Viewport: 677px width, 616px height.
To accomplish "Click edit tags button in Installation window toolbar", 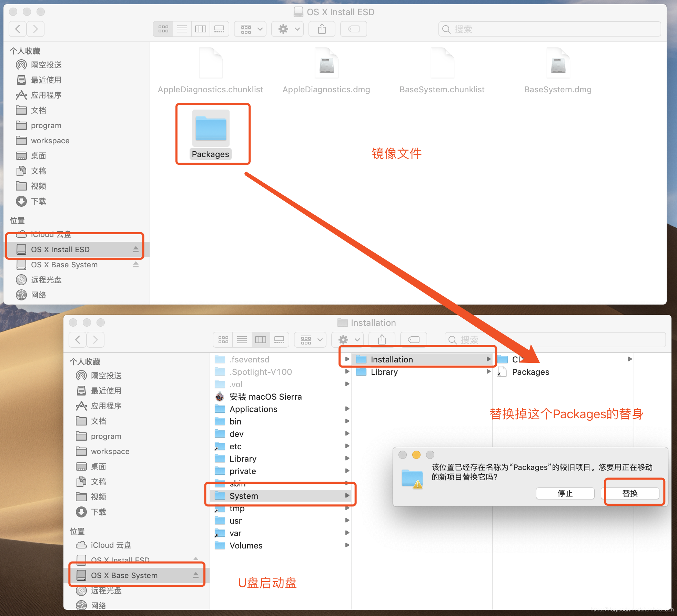I will [x=414, y=340].
